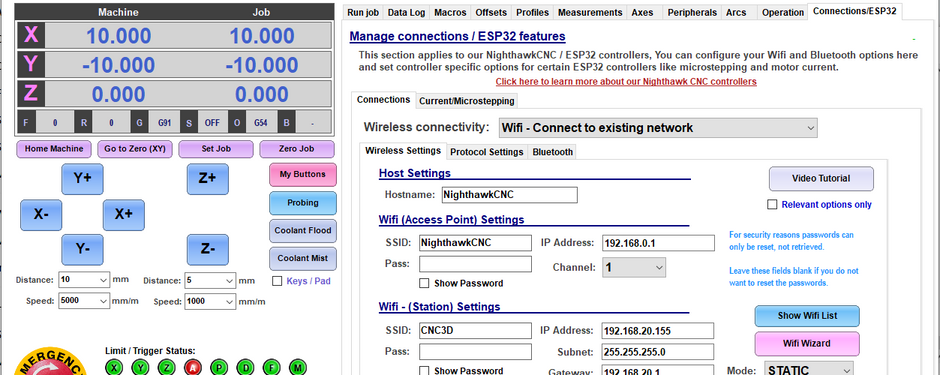Click the Station SSID field CNC3D

(x=475, y=331)
